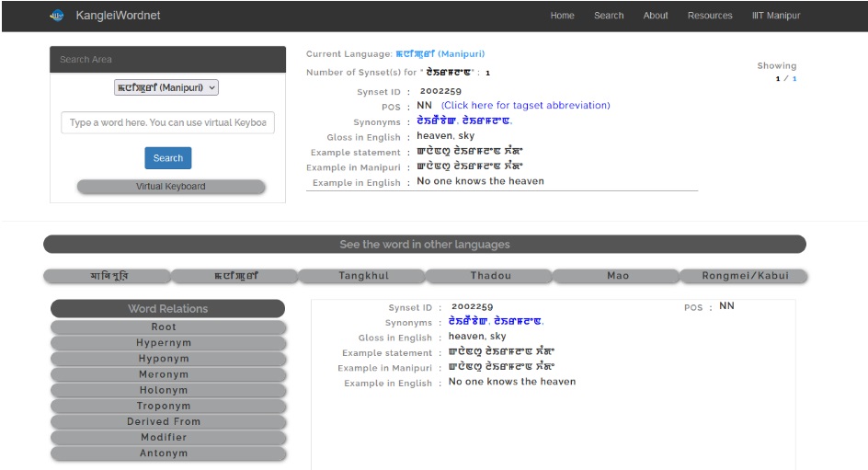Viewport: 868px width, 470px height.
Task: Visit the IIIT Manipur navbar link
Action: pos(776,16)
